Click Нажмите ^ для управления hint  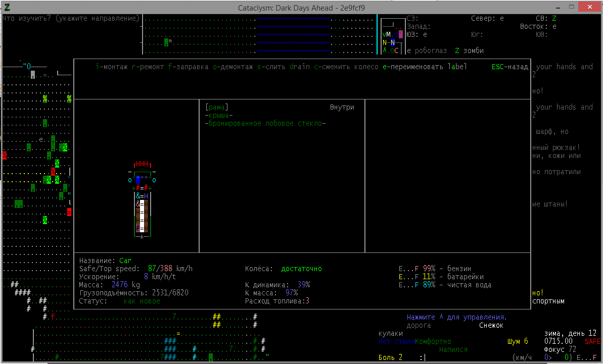pyautogui.click(x=457, y=317)
